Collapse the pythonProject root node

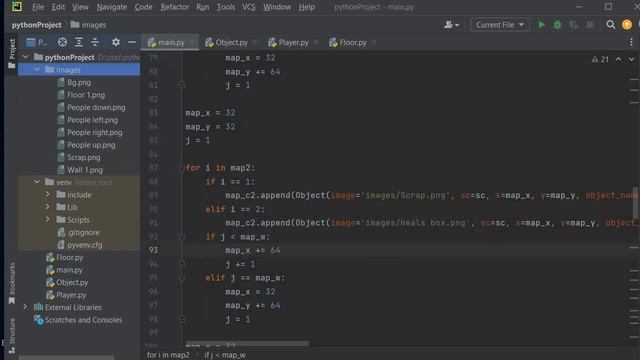click(x=25, y=57)
